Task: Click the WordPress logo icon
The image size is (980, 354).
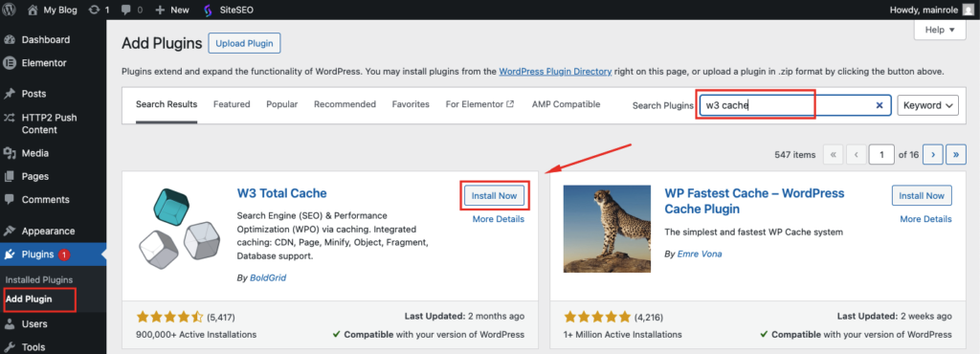Action: [10, 10]
